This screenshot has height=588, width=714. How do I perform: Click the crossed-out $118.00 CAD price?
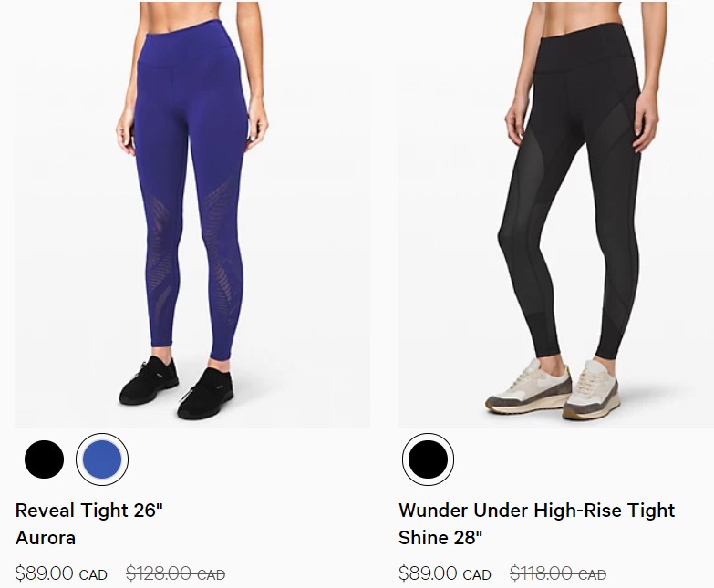point(558,573)
